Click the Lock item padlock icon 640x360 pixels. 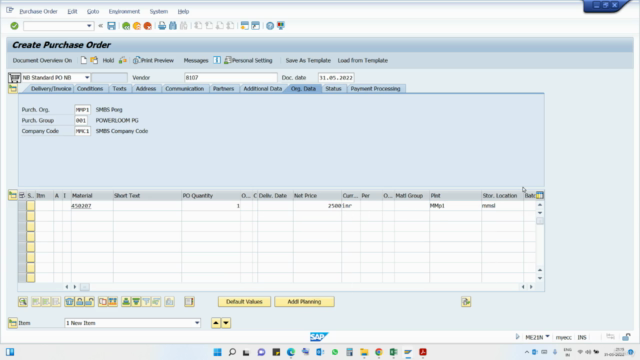(x=80, y=302)
